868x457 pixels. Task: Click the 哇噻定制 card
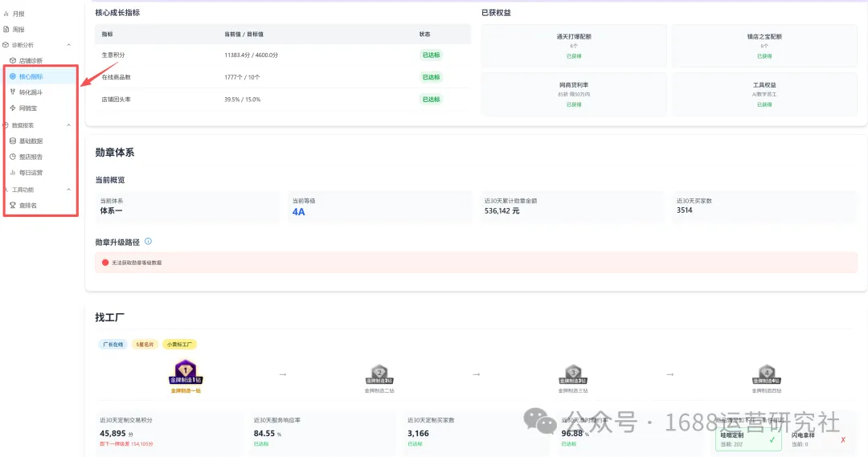pyautogui.click(x=748, y=440)
